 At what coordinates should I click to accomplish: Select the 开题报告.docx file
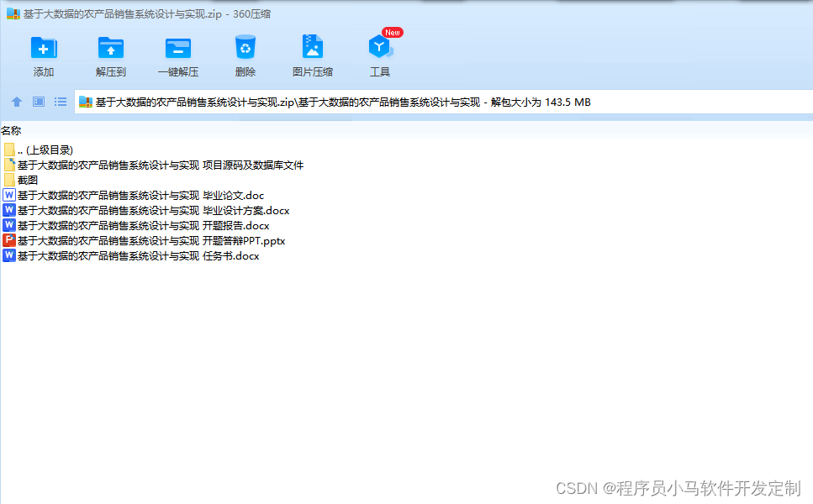click(136, 225)
